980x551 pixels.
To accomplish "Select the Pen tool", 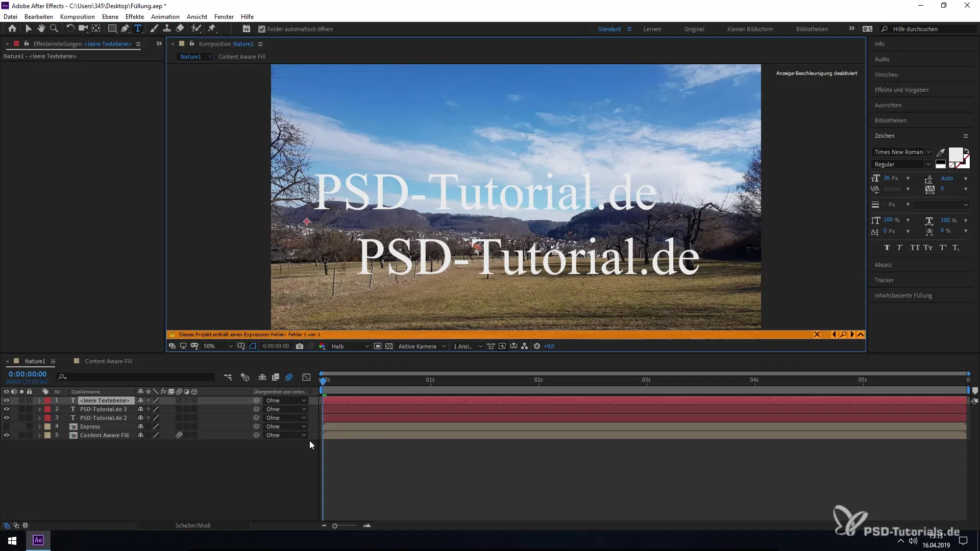I will click(125, 29).
